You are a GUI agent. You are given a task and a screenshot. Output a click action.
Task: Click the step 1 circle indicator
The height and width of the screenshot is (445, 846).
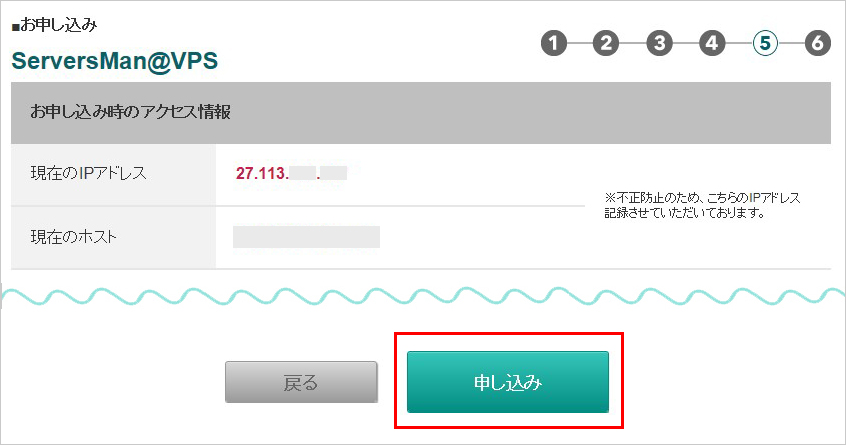click(553, 43)
